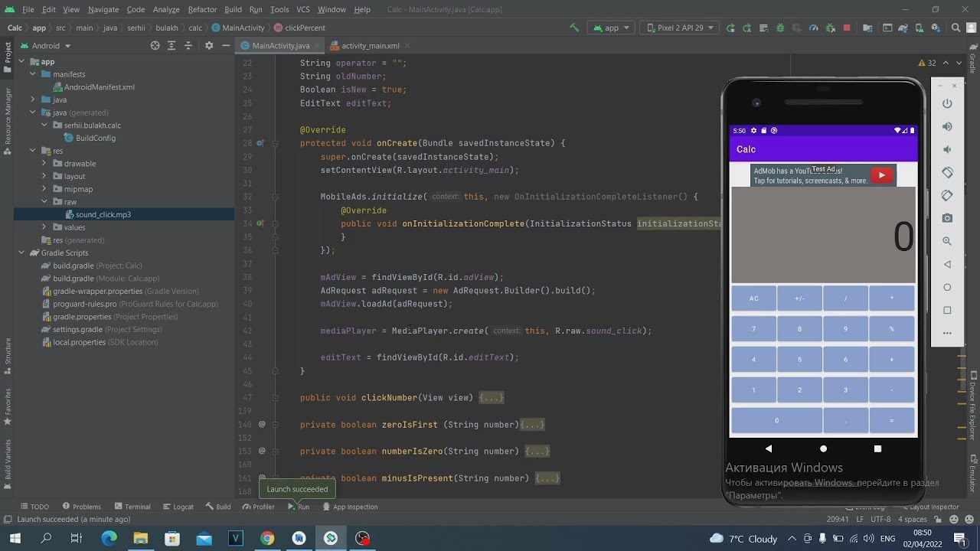This screenshot has width=980, height=551.
Task: Click the emulator volume up icon
Action: [x=947, y=126]
